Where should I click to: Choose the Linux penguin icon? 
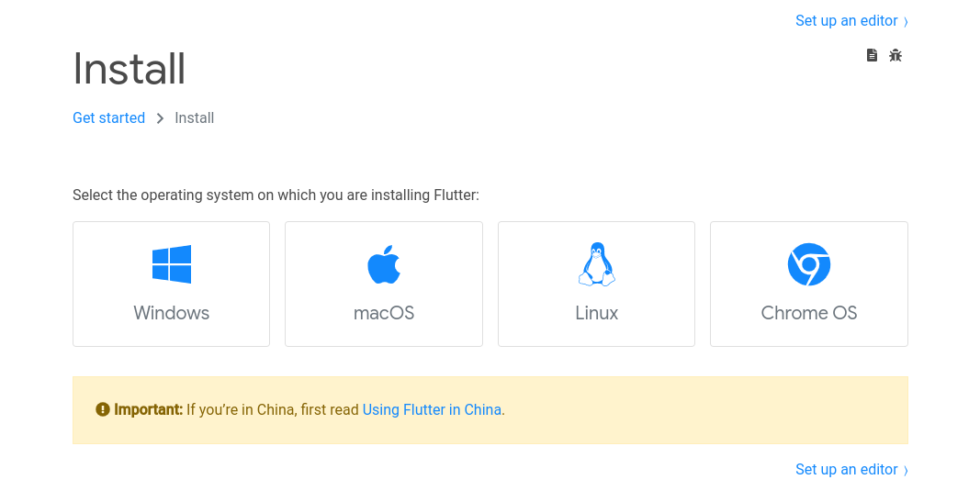coord(596,264)
